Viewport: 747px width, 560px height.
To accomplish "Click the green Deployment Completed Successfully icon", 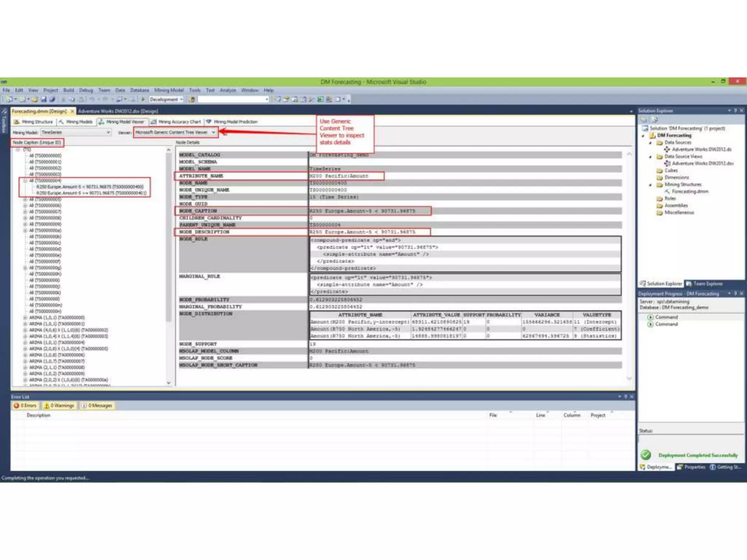I will coord(646,455).
